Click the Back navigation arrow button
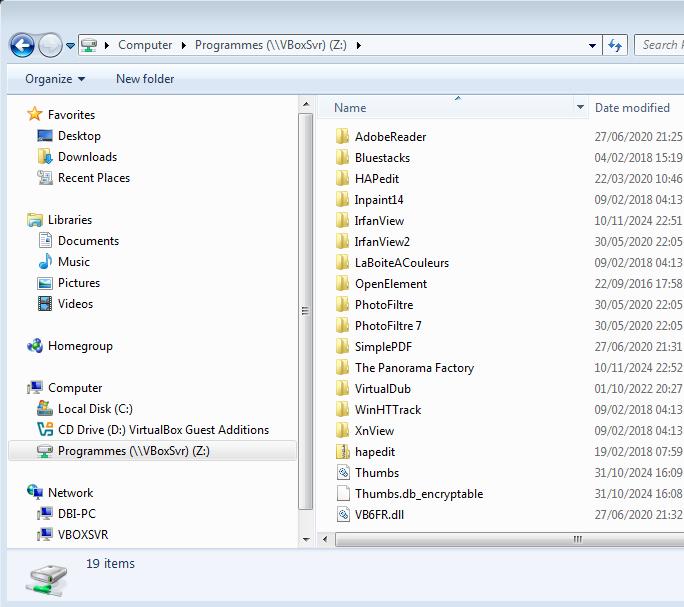 [x=22, y=45]
